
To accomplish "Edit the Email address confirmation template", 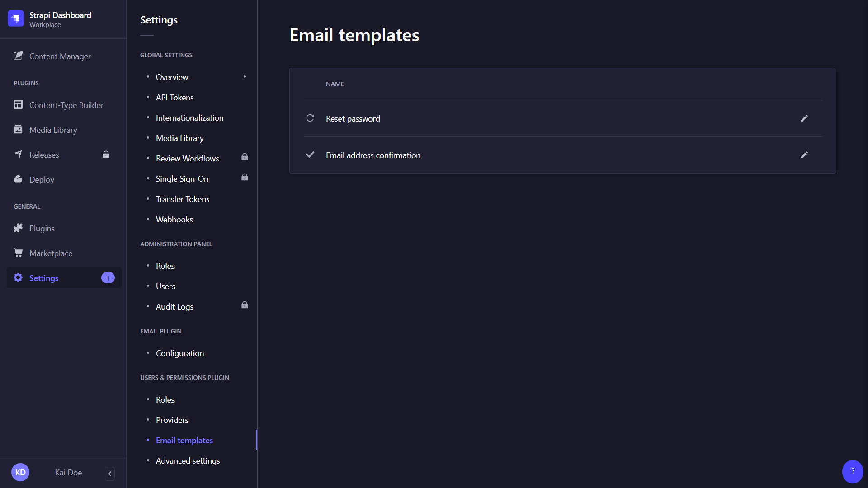I will [804, 155].
